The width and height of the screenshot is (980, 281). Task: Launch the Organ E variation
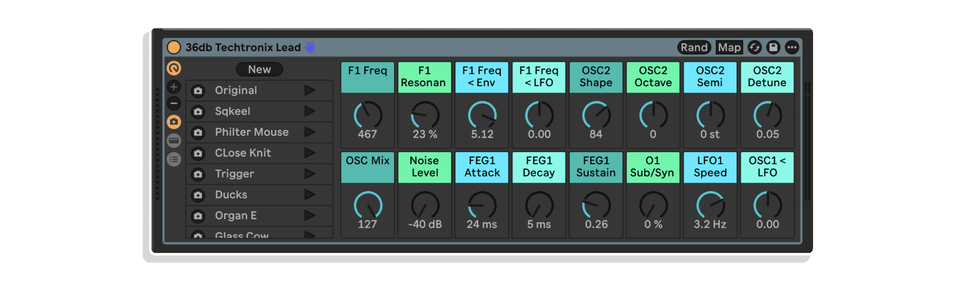tap(310, 216)
